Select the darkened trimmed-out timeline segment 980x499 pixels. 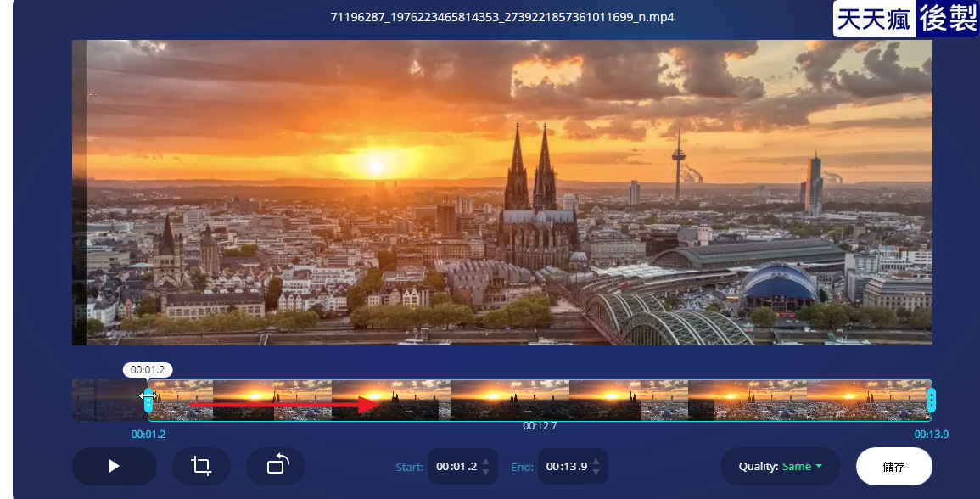109,401
